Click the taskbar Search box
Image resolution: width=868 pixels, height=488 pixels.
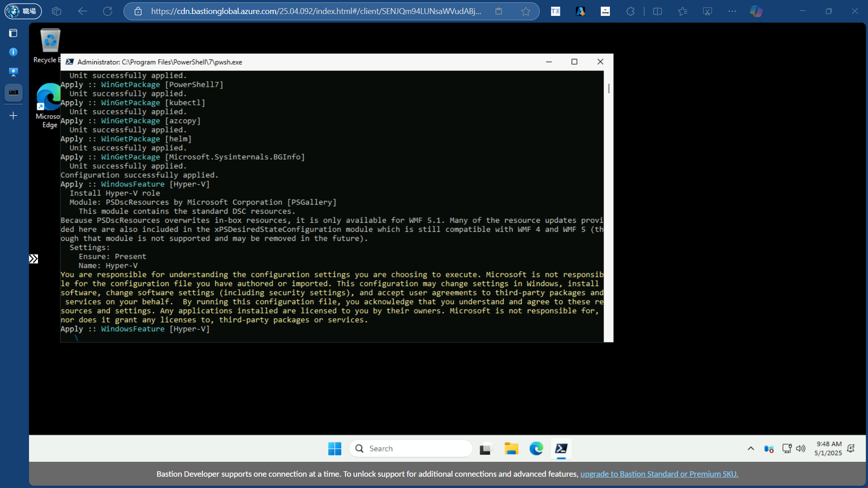410,449
